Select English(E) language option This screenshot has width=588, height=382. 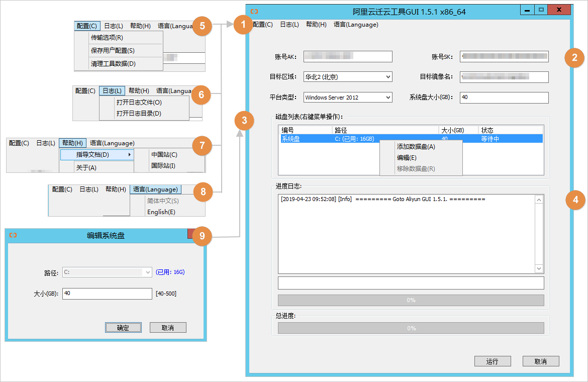coord(161,212)
